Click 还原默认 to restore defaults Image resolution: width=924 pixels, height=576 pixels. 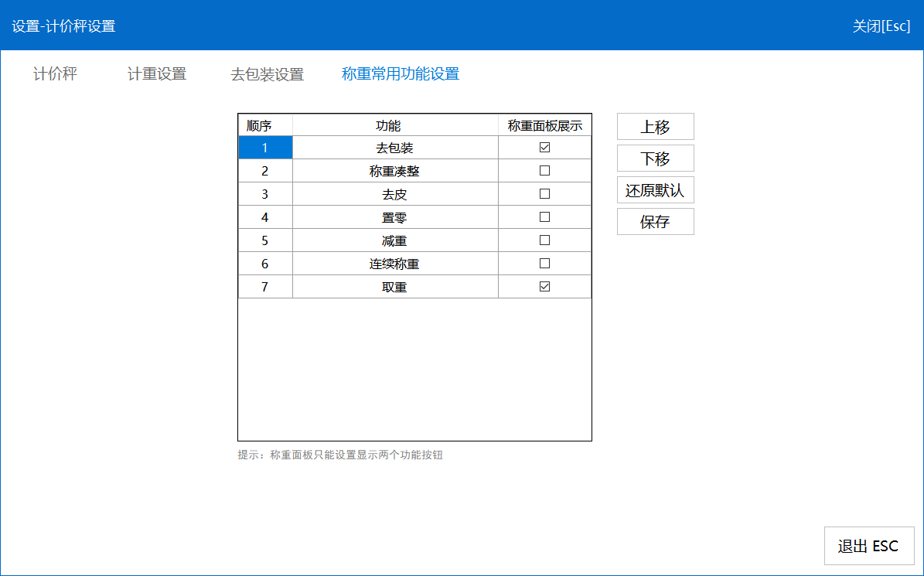coord(655,190)
